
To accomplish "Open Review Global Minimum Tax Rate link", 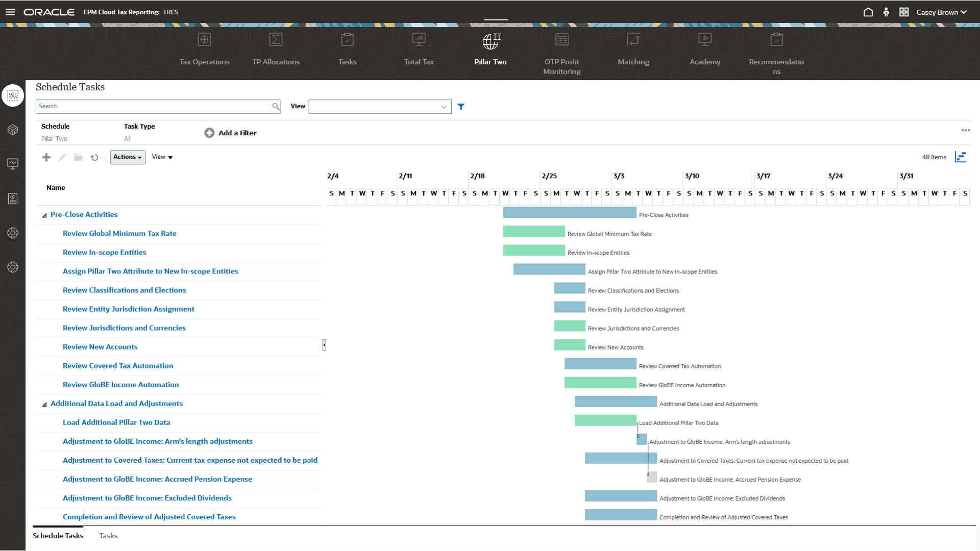I will click(x=119, y=233).
